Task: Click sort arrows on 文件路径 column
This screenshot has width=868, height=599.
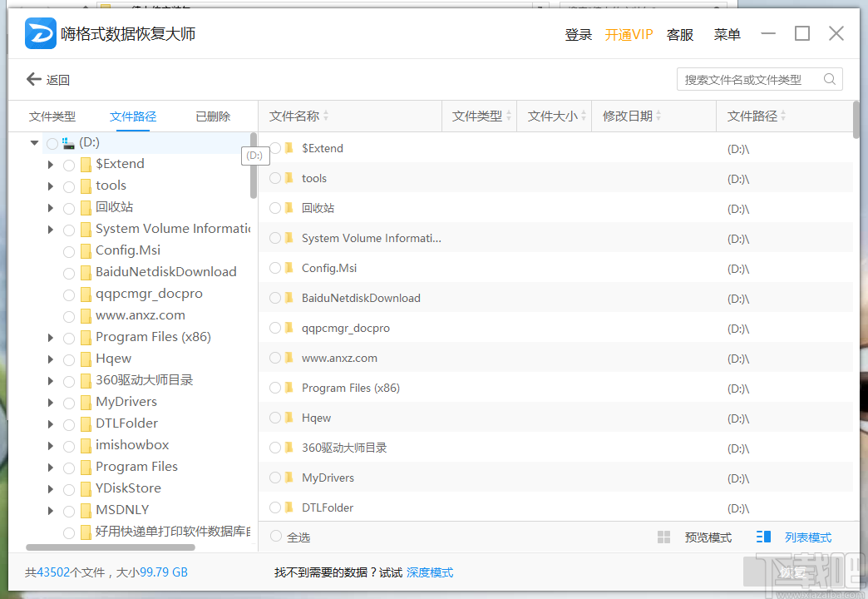Action: pos(782,116)
